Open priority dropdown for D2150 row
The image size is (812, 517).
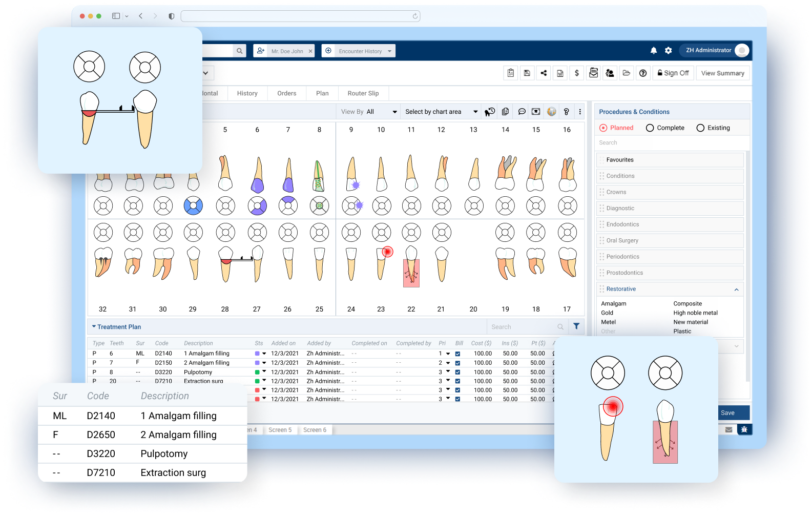448,363
